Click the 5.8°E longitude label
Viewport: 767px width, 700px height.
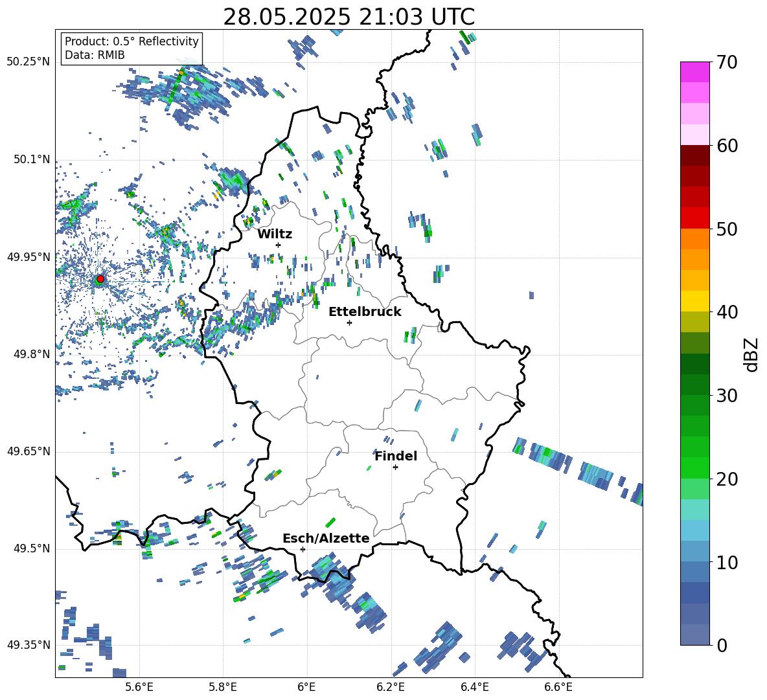tap(223, 687)
